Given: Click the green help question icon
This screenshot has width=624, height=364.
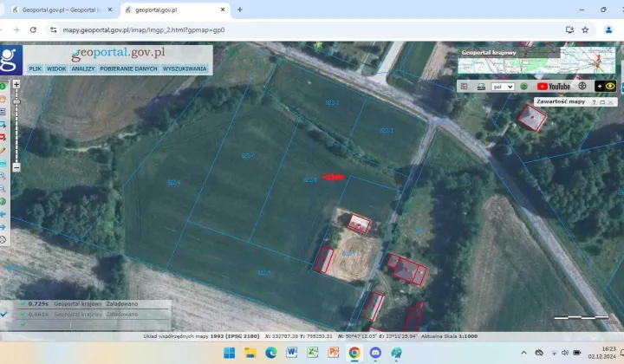Looking at the screenshot, I should point(524,87).
